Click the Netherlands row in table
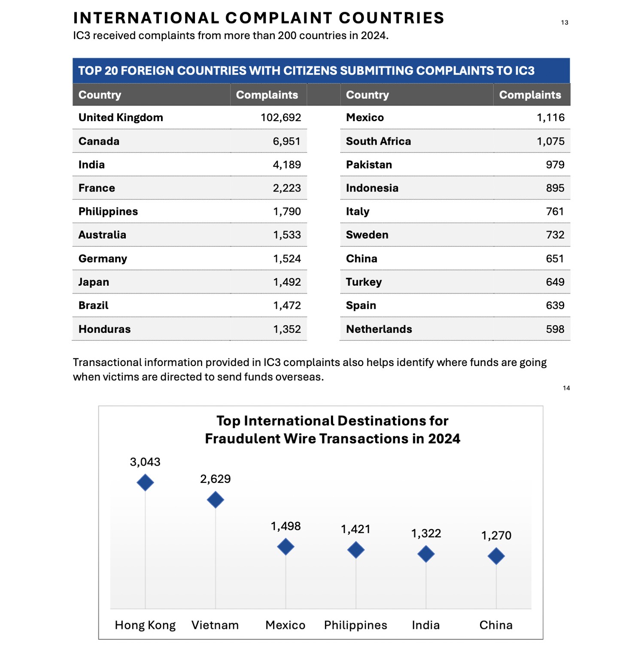Screen dimensions: 644x647 pyautogui.click(x=455, y=329)
